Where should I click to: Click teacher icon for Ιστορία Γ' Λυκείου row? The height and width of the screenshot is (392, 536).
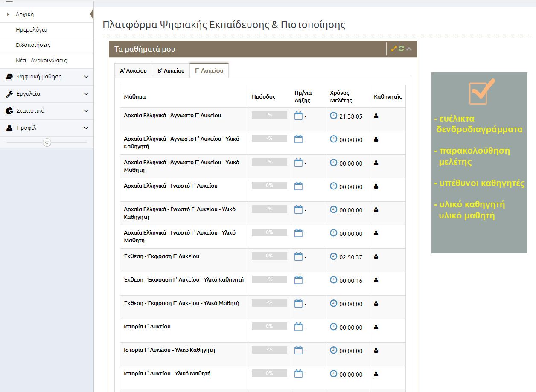coord(376,327)
